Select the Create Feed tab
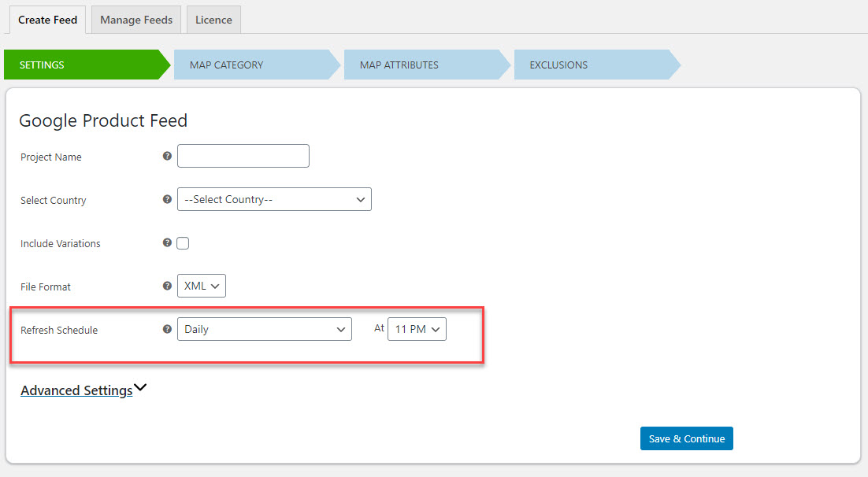 click(47, 20)
